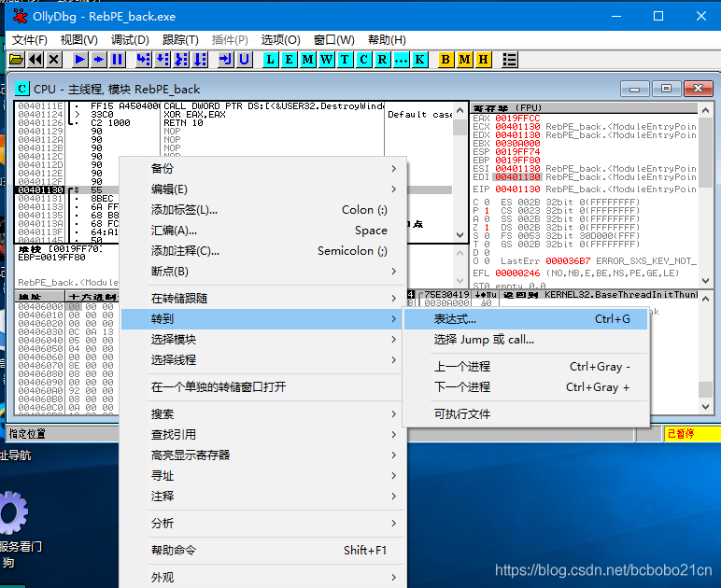Click the EDI register value 00401130
721x588 pixels.
tap(517, 177)
